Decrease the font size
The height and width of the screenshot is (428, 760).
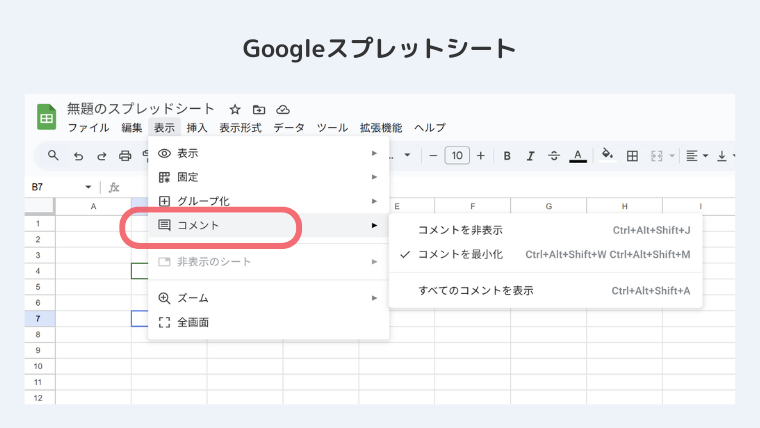(433, 156)
